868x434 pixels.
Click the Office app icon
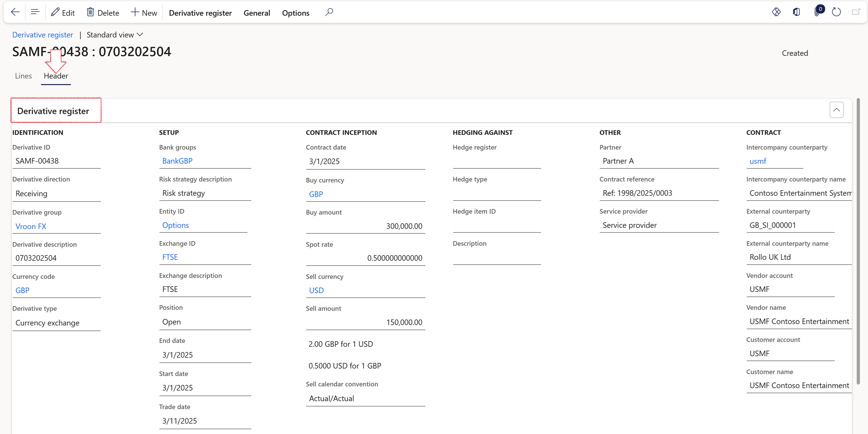click(796, 12)
